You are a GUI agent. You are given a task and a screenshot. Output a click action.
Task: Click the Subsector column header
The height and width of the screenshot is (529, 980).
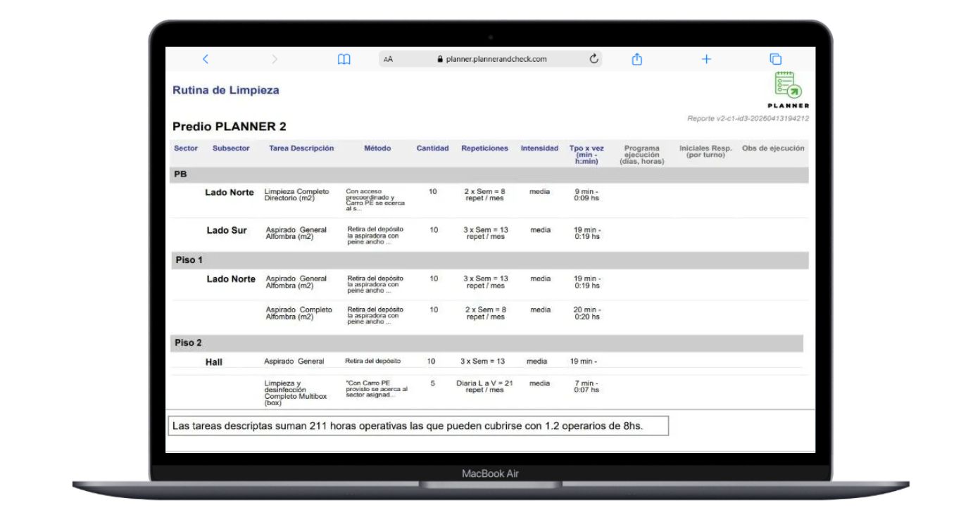click(231, 148)
